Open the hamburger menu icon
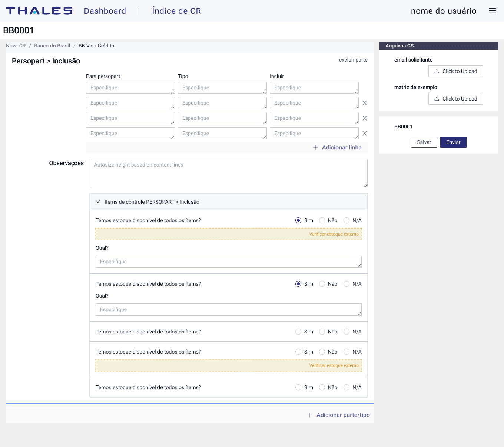Viewport: 504px width, 447px height. click(493, 11)
